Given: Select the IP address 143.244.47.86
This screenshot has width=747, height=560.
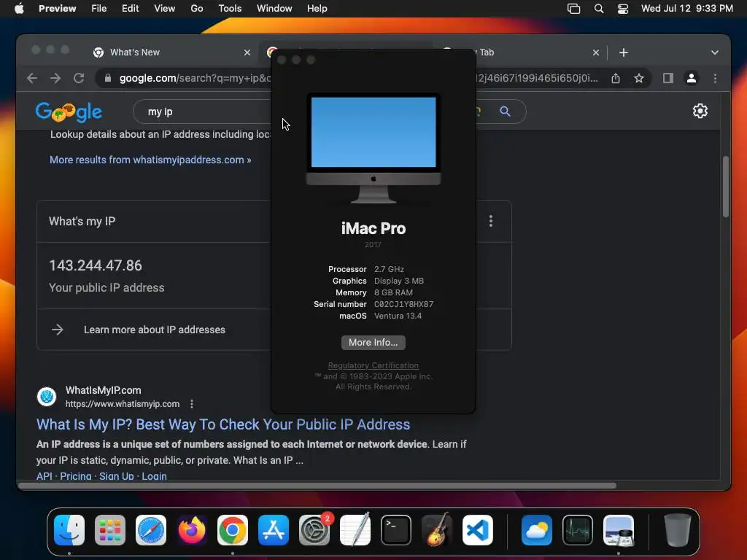Looking at the screenshot, I should (x=96, y=265).
